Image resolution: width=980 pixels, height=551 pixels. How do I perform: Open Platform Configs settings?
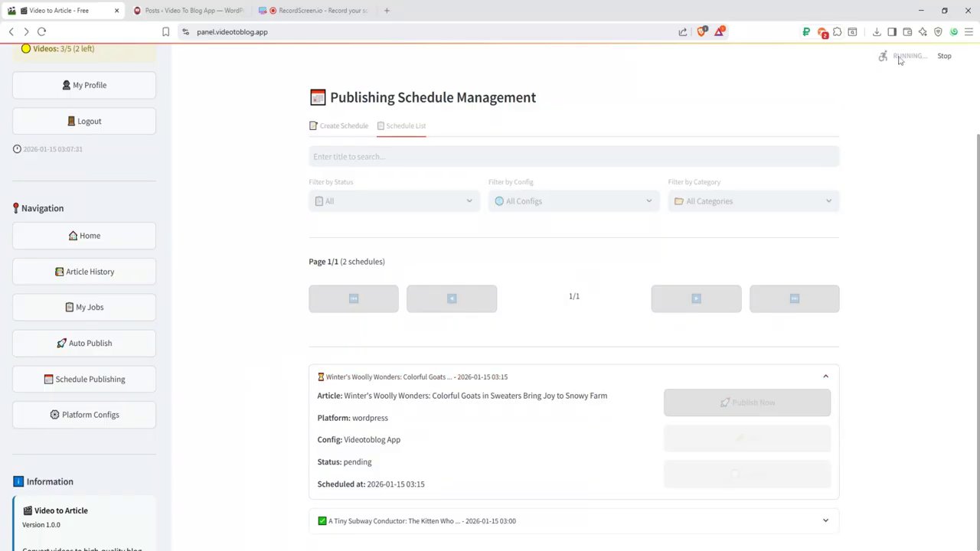click(x=84, y=414)
